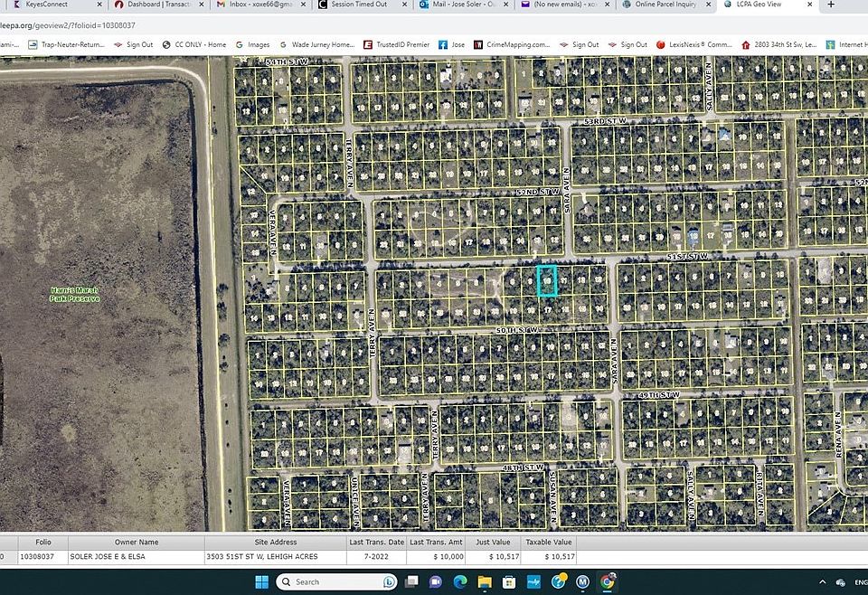Open Bing Chat icon in search box
Viewport: 868px width, 595px height.
click(x=389, y=581)
